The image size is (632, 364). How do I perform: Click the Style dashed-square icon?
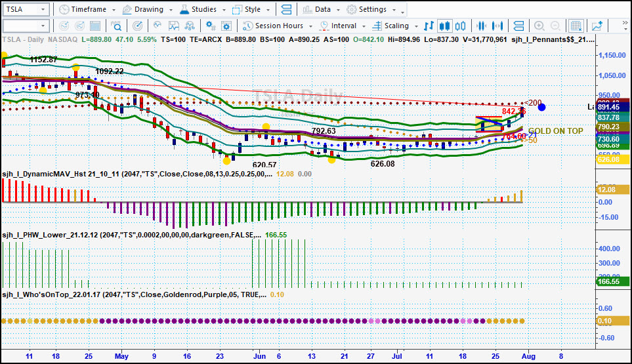click(x=238, y=9)
